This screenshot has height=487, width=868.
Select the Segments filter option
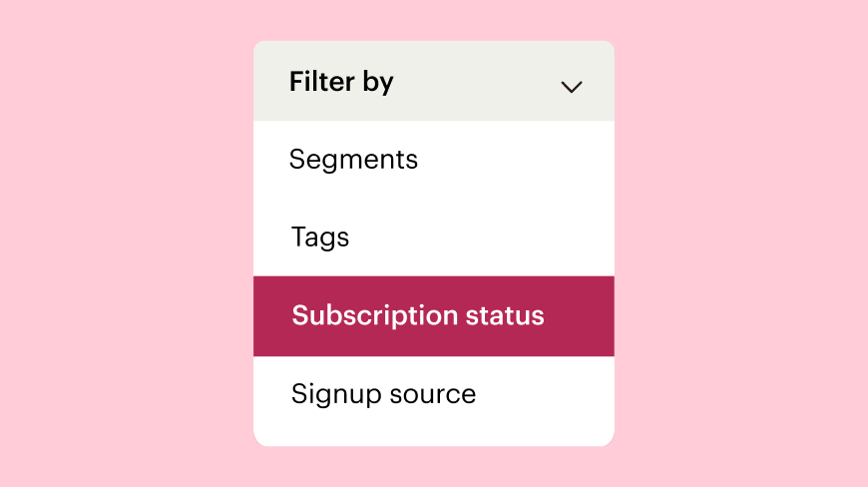tap(433, 160)
